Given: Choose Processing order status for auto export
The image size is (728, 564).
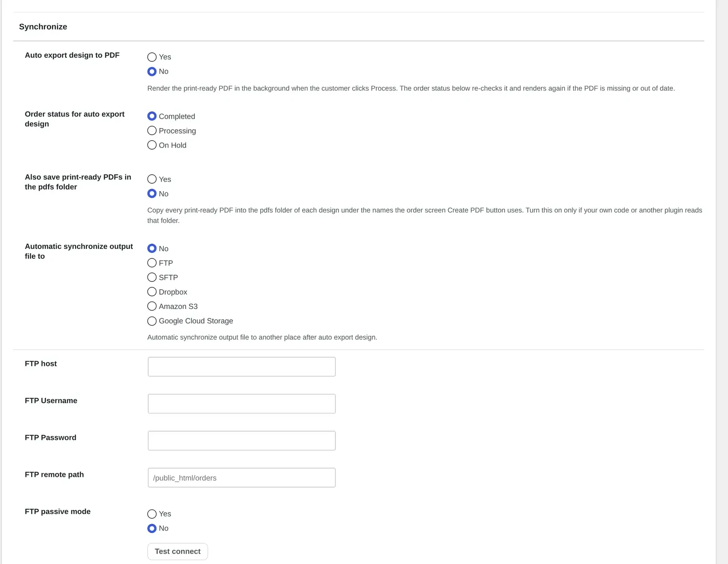Looking at the screenshot, I should point(152,131).
